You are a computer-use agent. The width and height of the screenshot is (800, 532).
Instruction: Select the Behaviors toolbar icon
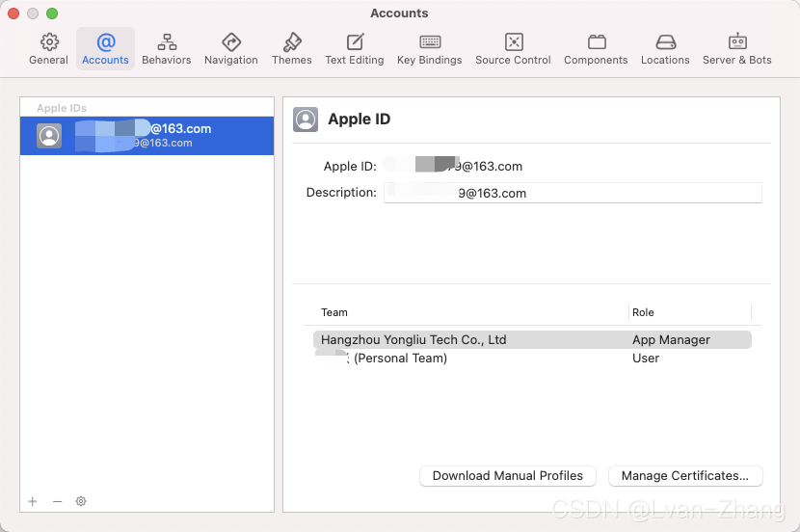167,49
